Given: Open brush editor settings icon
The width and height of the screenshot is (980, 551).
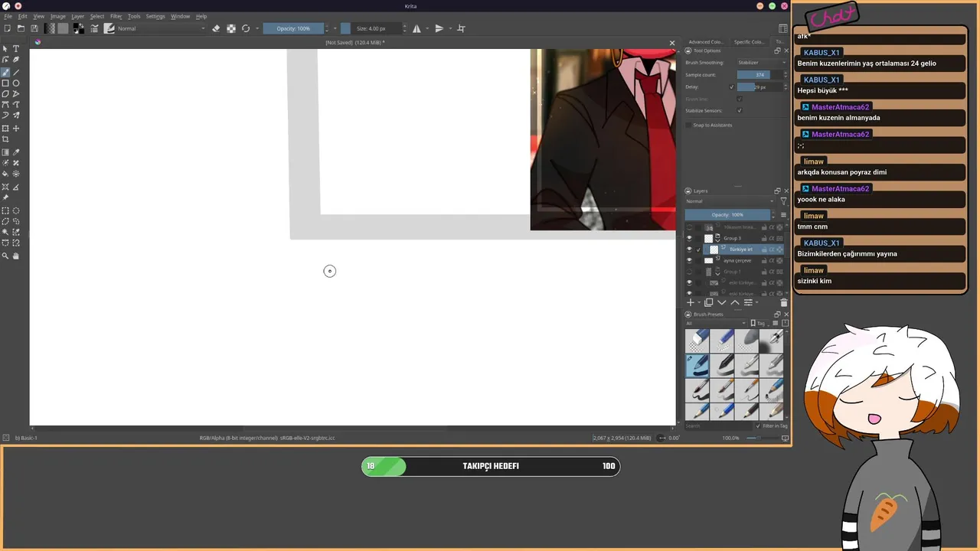Looking at the screenshot, I should pyautogui.click(x=95, y=28).
